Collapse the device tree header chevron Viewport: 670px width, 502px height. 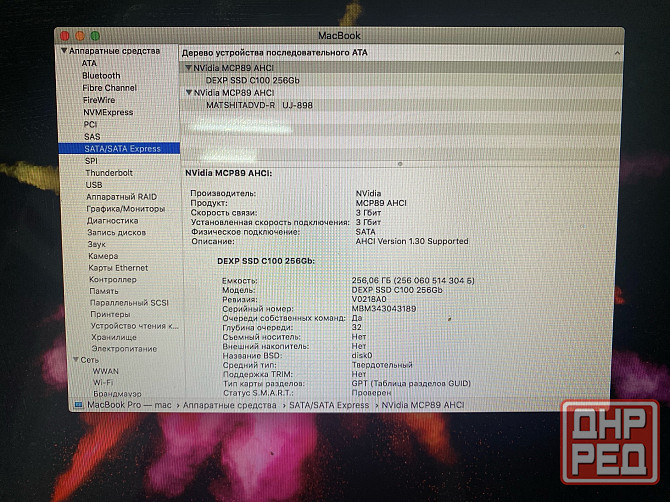click(x=617, y=53)
